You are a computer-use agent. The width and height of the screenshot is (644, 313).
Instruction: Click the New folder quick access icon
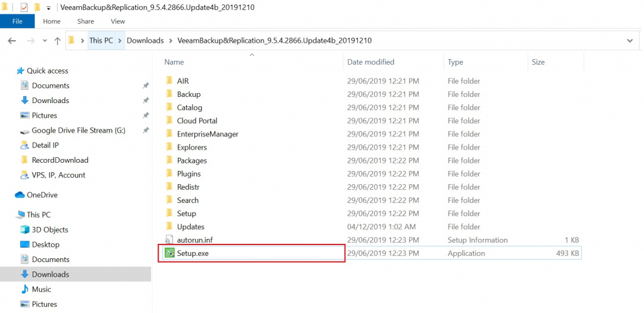[37, 8]
